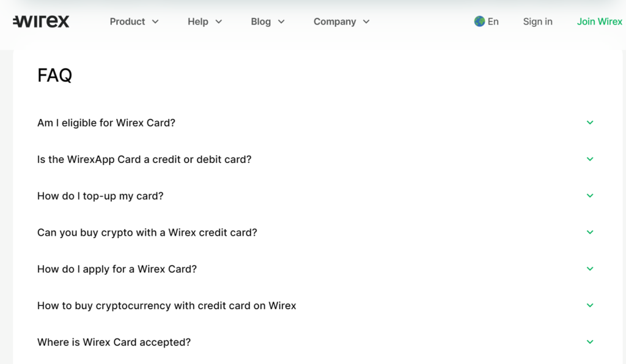Click 'How do I top-up my card?' text

tap(100, 196)
